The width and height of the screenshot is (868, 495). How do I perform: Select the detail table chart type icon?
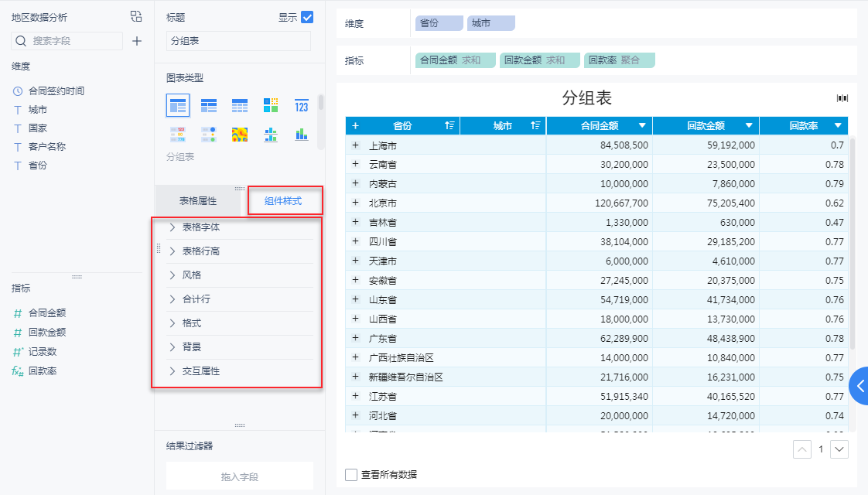(240, 105)
